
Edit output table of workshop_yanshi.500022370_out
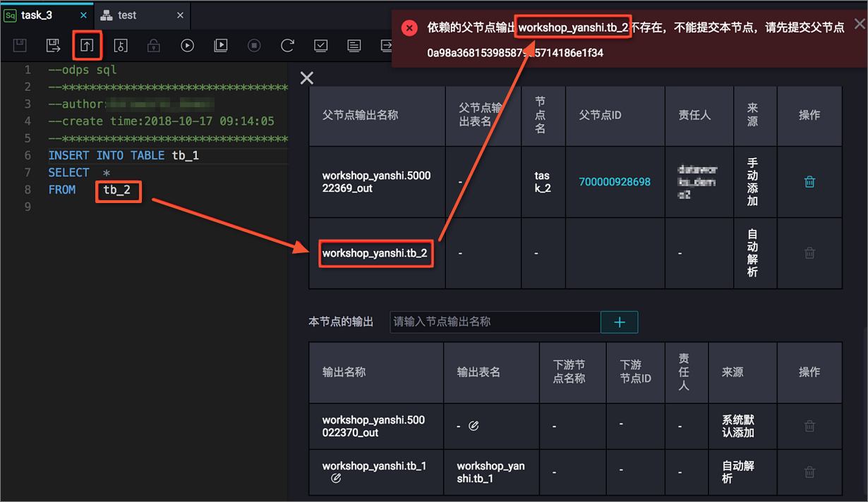pos(474,426)
